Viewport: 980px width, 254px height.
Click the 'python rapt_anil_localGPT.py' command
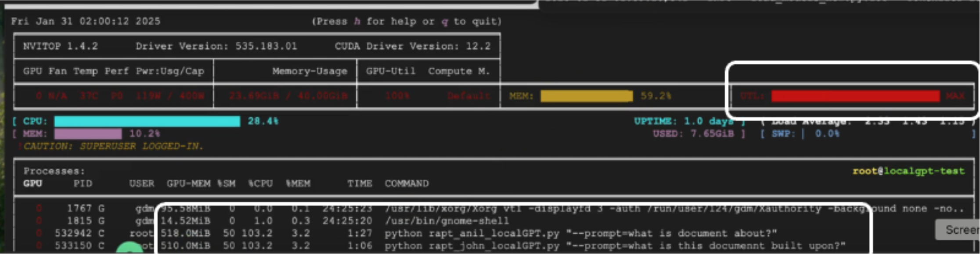(x=472, y=233)
